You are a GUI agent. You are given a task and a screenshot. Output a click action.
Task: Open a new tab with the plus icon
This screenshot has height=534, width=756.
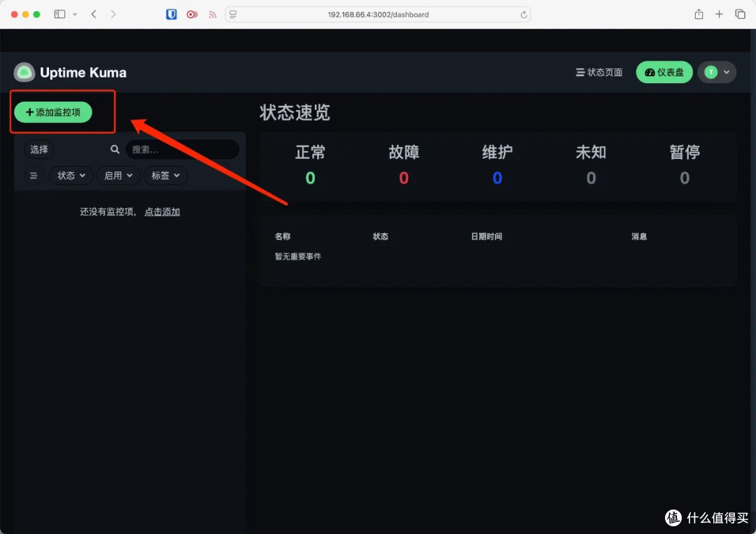719,15
